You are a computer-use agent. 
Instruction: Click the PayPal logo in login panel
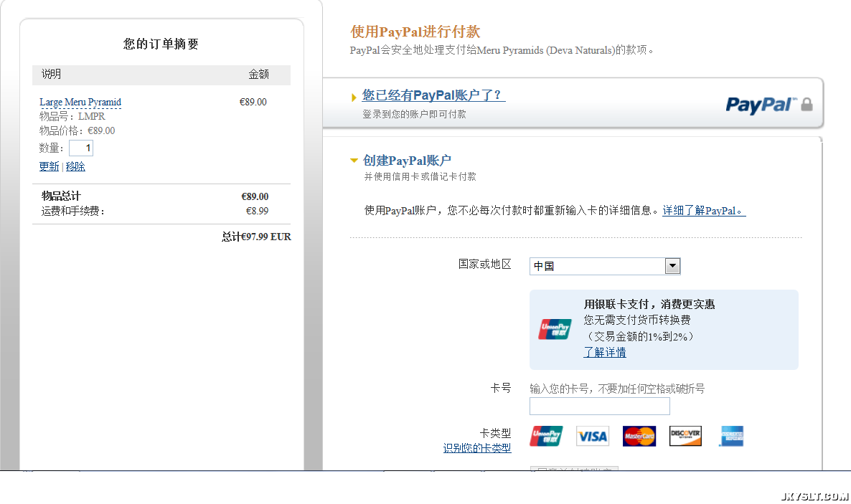(761, 105)
